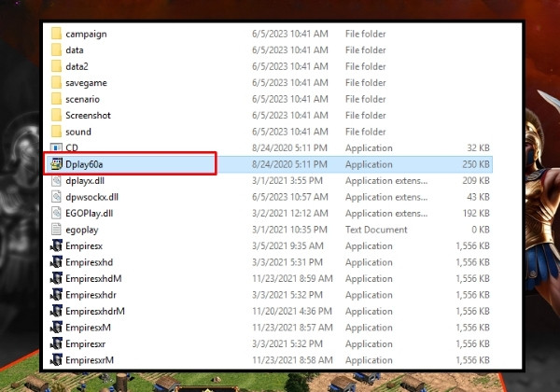Viewport: 560px width, 392px height.
Task: Select the Empiresxhd application icon
Action: pos(56,262)
